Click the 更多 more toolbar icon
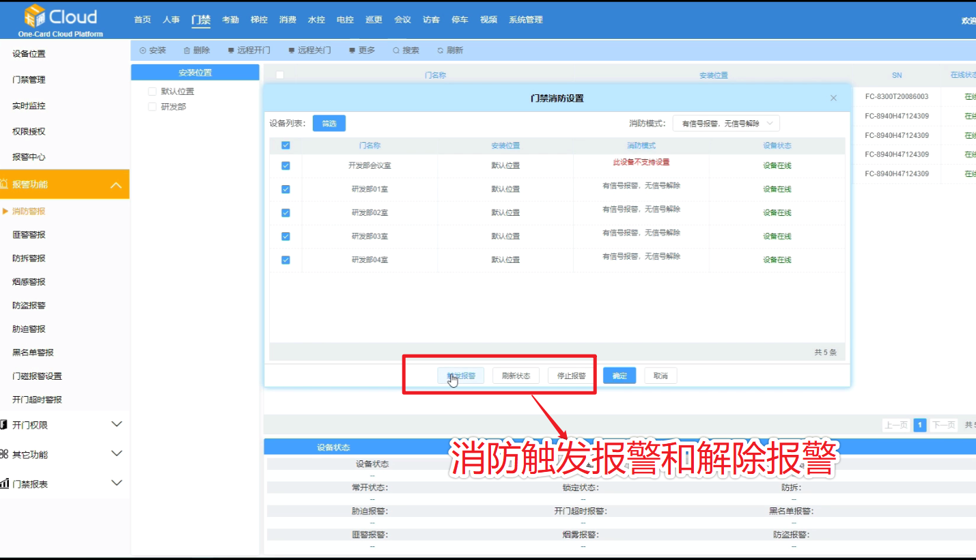The width and height of the screenshot is (976, 560). 352,51
